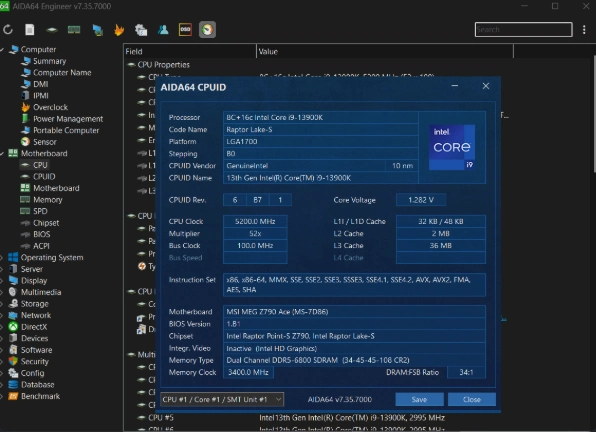
Task: Open the Sensor tree item
Action: click(x=44, y=142)
